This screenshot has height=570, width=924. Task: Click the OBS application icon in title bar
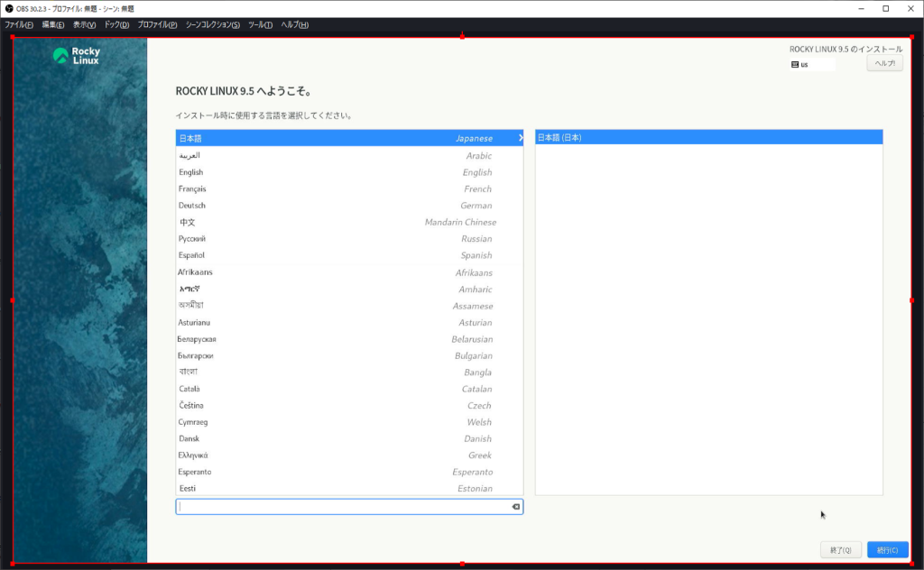click(8, 8)
